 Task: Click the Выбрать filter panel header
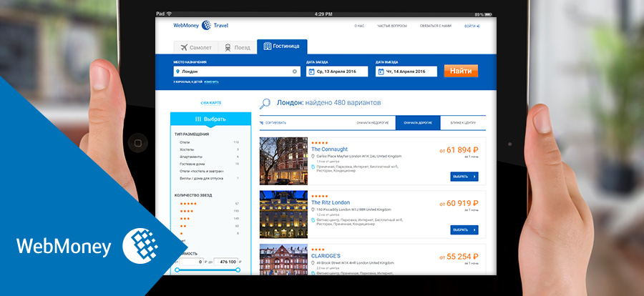click(x=210, y=119)
